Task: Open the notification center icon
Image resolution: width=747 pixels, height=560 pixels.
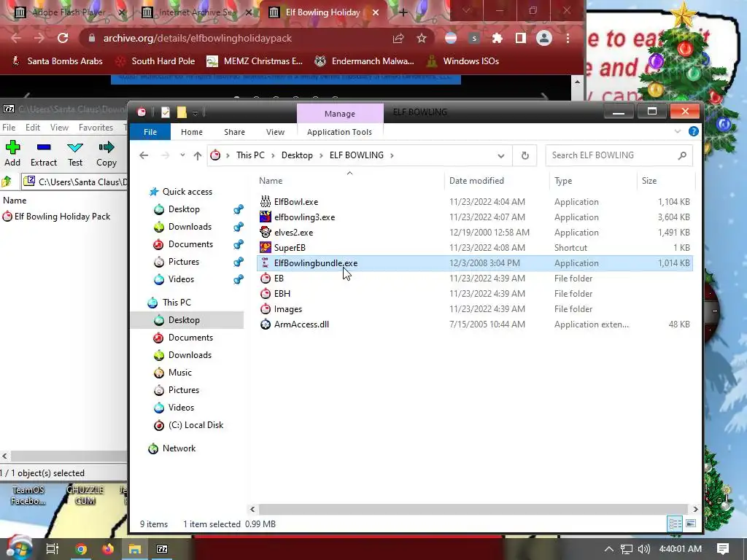Action: [722, 549]
